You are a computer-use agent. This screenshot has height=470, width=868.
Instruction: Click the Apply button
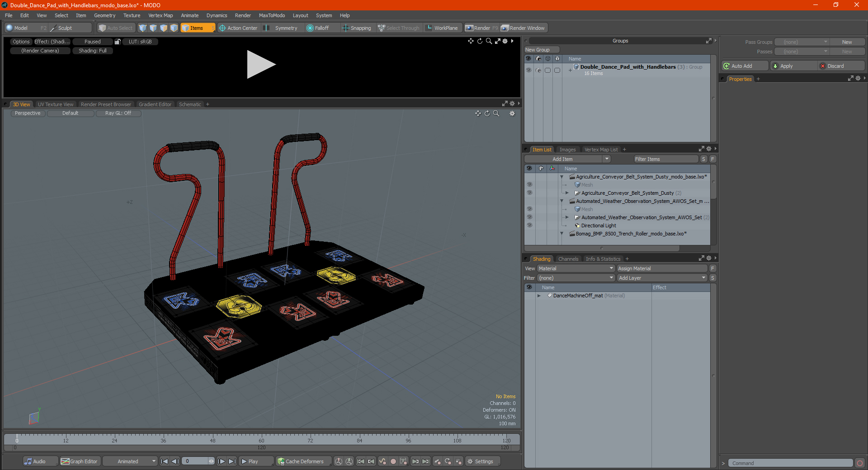pyautogui.click(x=794, y=66)
